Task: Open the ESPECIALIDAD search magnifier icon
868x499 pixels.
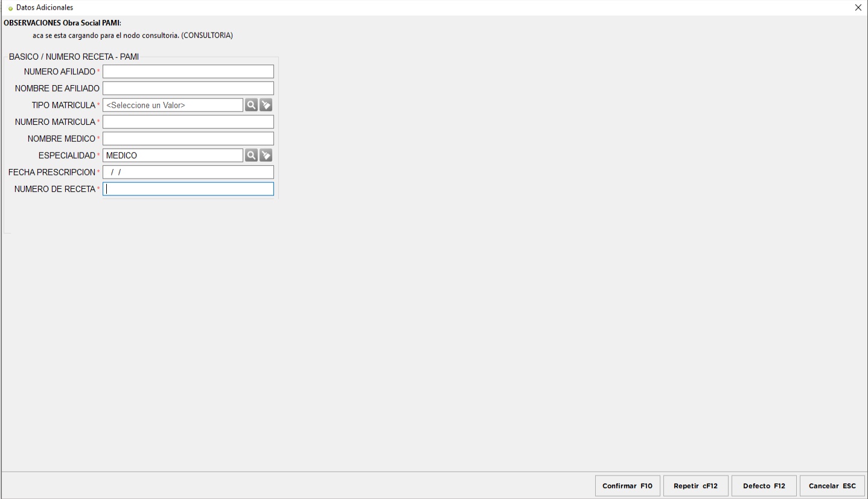Action: click(251, 155)
